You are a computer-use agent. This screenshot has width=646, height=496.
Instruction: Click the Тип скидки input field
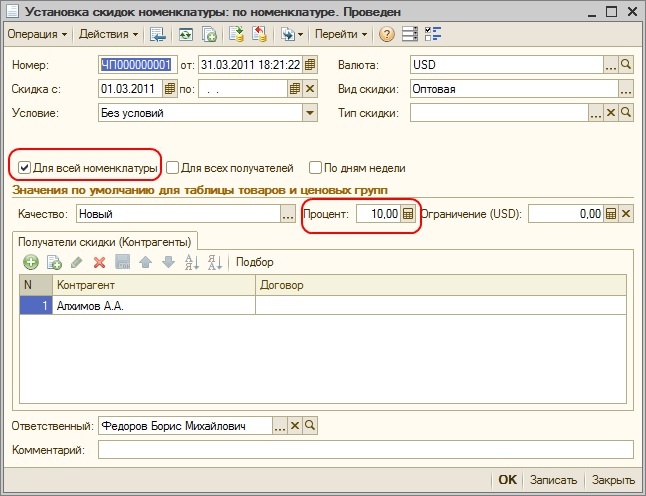[x=499, y=112]
